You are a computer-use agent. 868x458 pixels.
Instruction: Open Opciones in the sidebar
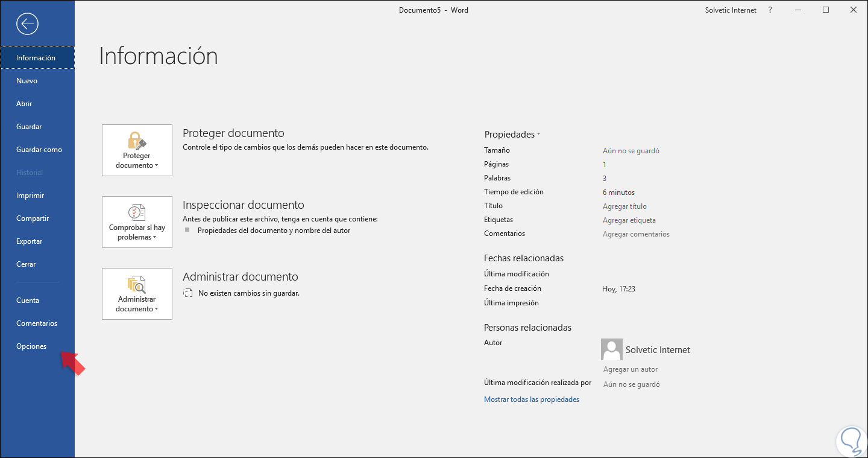(37, 346)
